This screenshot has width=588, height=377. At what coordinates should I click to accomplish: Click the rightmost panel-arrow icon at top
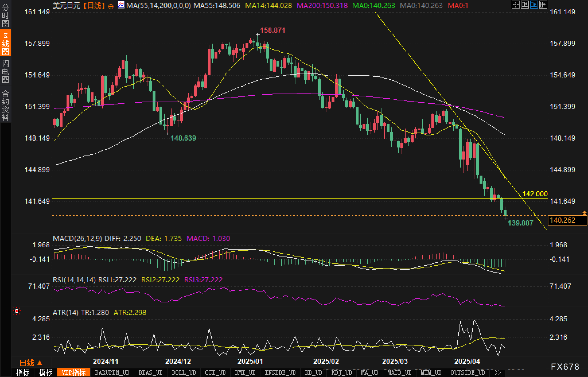[x=543, y=5]
